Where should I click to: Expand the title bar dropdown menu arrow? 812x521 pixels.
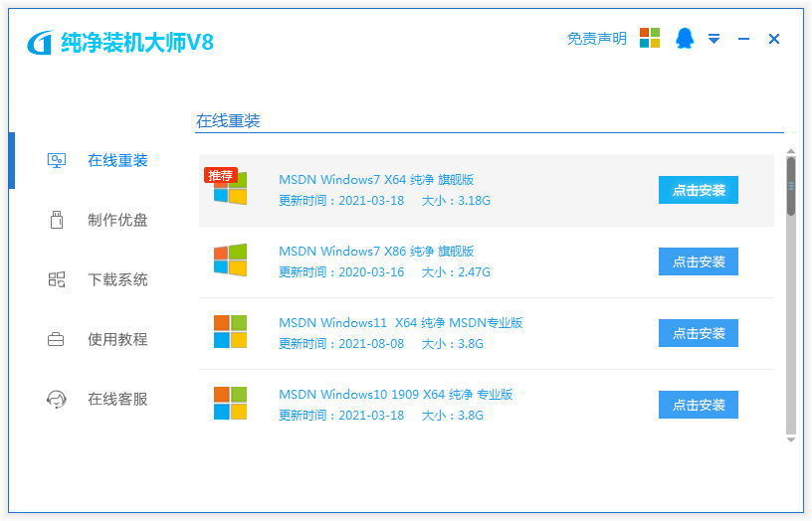[714, 39]
